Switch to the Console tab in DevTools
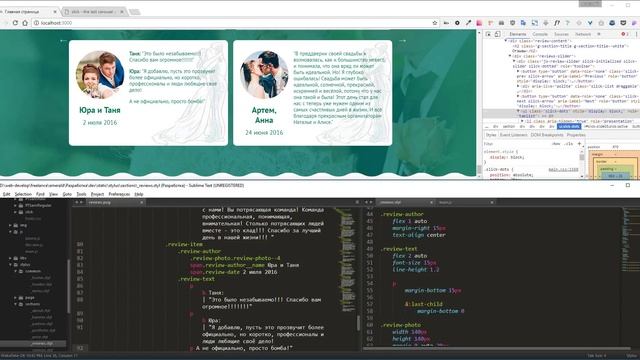 coord(540,34)
